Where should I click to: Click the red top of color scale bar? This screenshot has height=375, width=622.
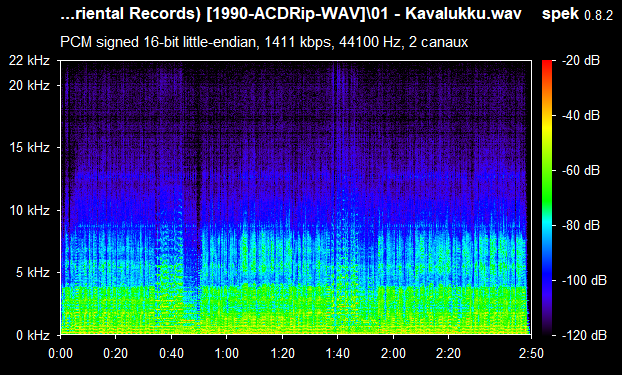(x=547, y=64)
